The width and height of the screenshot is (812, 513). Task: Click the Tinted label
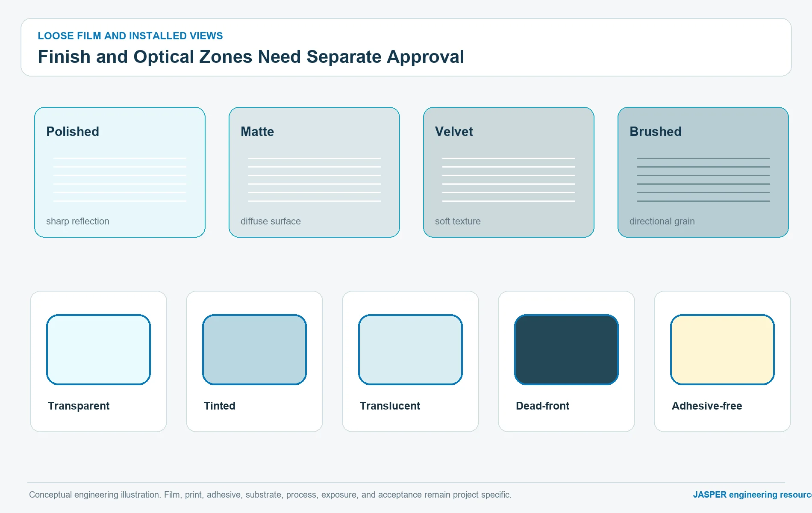[220, 406]
